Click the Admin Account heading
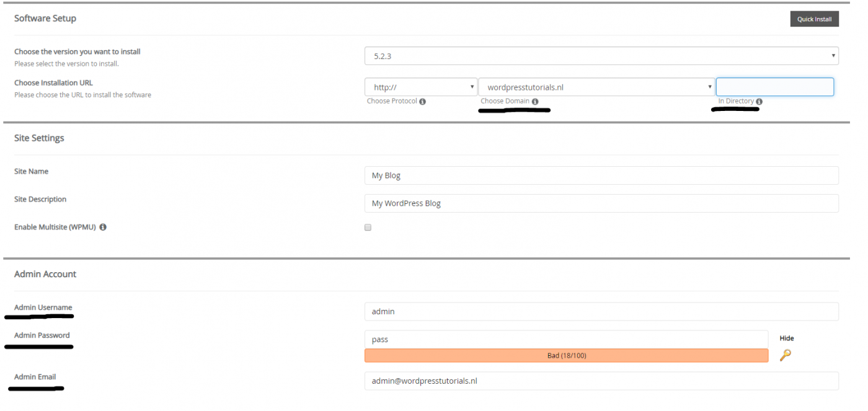Viewport: 868px width, 411px height. pos(45,274)
